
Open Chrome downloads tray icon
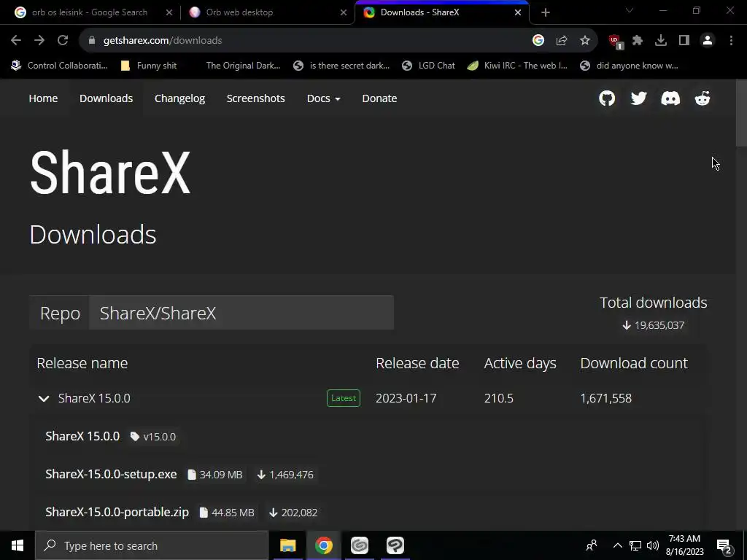pyautogui.click(x=661, y=41)
